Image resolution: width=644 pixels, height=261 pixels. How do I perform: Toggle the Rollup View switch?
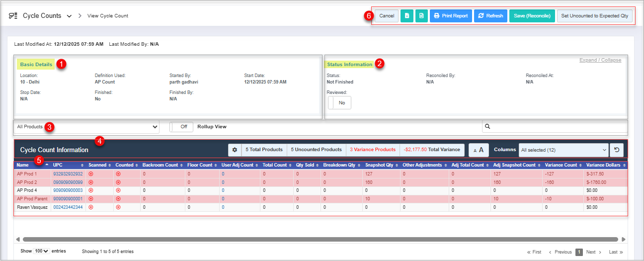point(181,127)
